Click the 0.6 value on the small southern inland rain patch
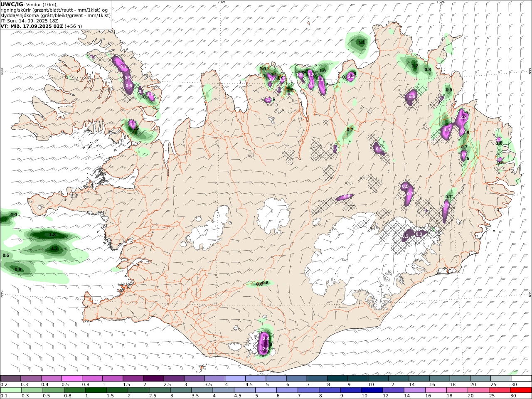This screenshot has width=532, height=399. pos(266,283)
